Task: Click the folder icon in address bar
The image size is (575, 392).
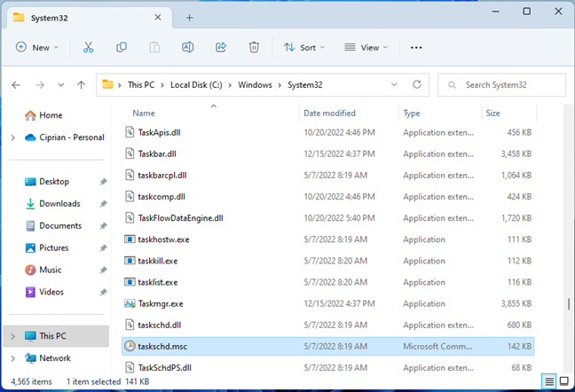Action: (107, 84)
